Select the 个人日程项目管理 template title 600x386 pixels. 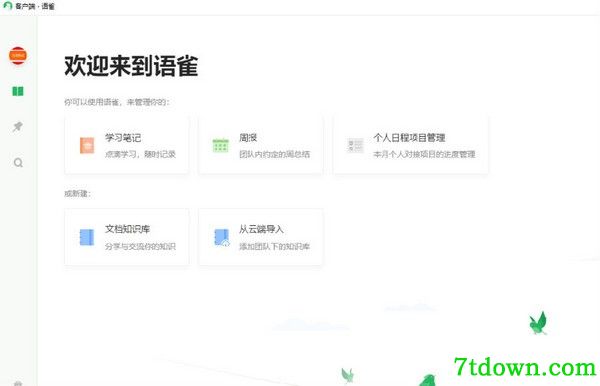[409, 138]
